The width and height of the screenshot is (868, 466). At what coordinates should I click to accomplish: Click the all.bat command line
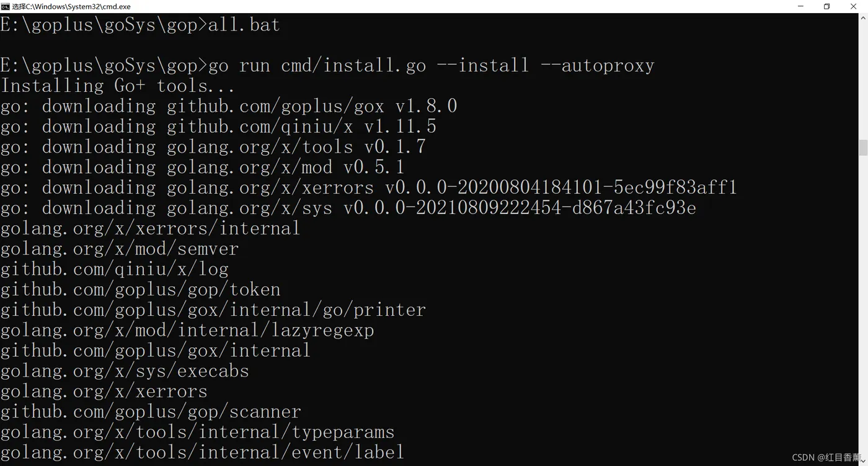click(x=140, y=25)
